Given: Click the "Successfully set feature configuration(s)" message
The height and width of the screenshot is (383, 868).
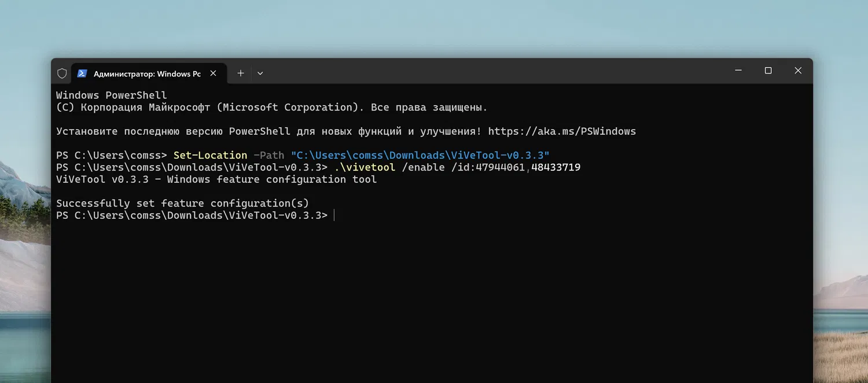Looking at the screenshot, I should (182, 203).
